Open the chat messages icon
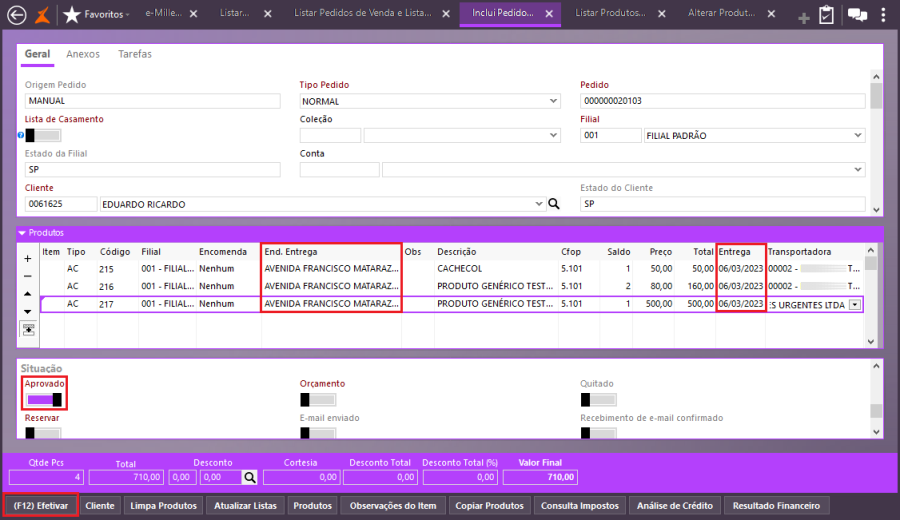 coord(857,15)
